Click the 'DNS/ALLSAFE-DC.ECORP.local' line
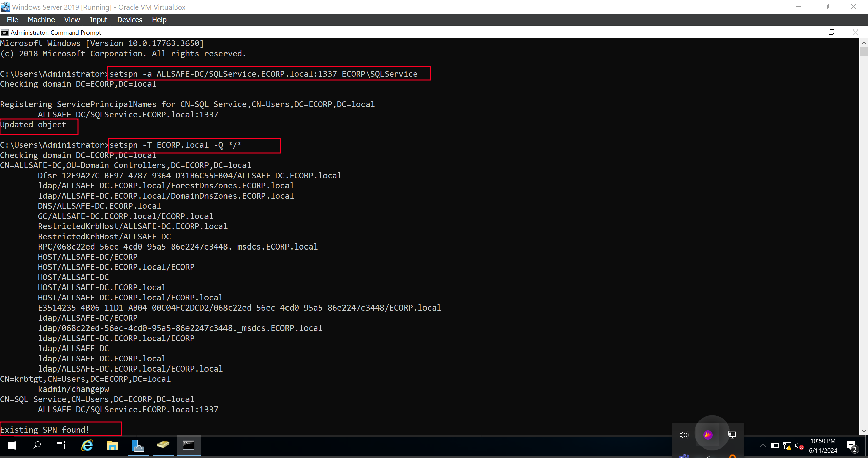The image size is (868, 458). (99, 206)
